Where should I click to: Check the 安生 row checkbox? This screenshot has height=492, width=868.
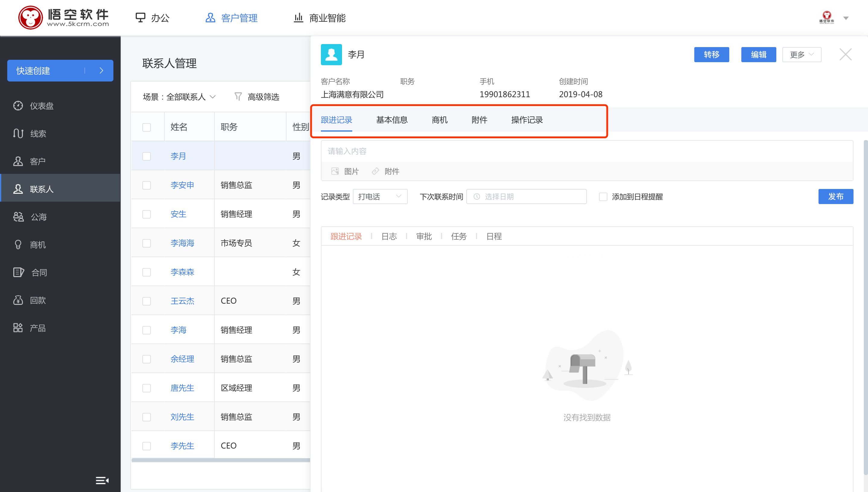pyautogui.click(x=147, y=214)
